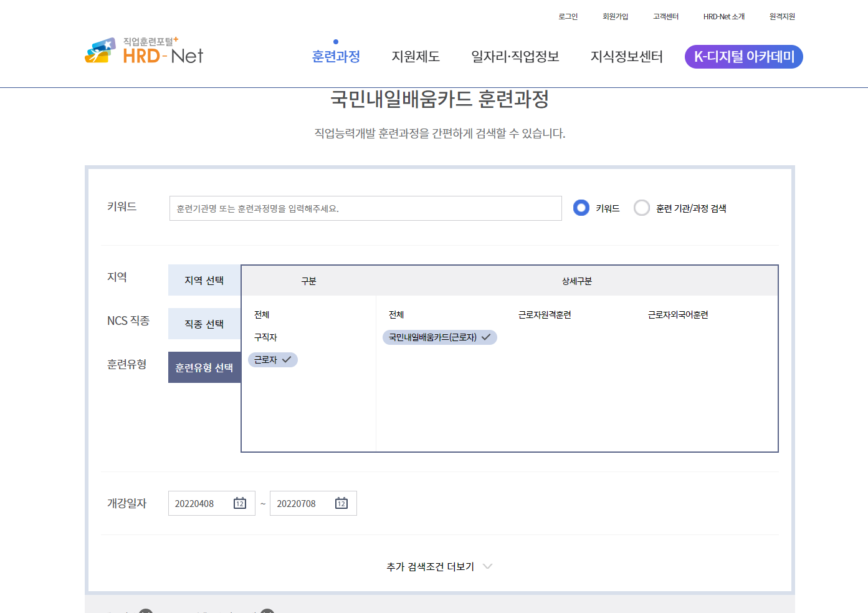Choose 근로자원격훈련 option
Viewport: 868px width, 613px height.
545,315
